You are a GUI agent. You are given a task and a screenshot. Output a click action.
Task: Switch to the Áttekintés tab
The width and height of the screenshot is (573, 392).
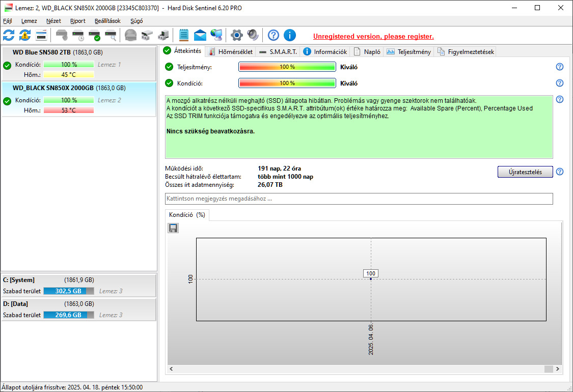183,51
